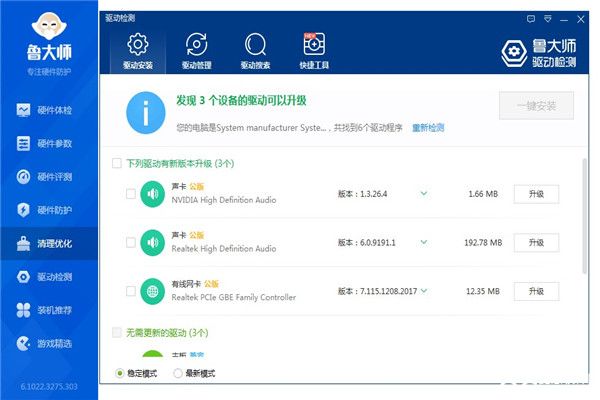Select 稳定模式 radio button
Image resolution: width=600 pixels, height=400 pixels.
pyautogui.click(x=119, y=373)
